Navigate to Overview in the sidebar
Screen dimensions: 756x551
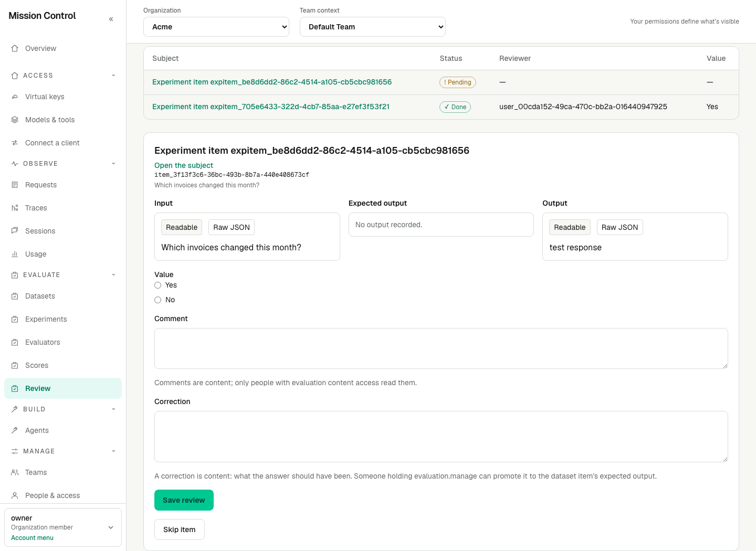point(63,48)
